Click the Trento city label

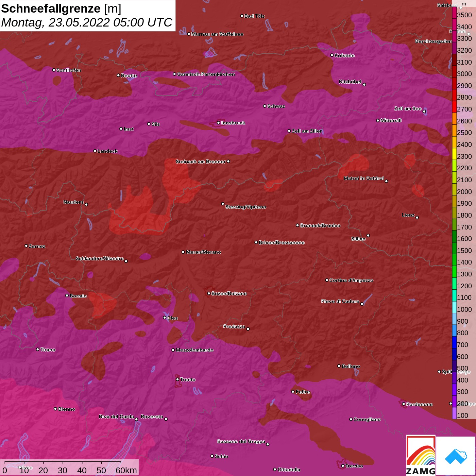[188, 379]
